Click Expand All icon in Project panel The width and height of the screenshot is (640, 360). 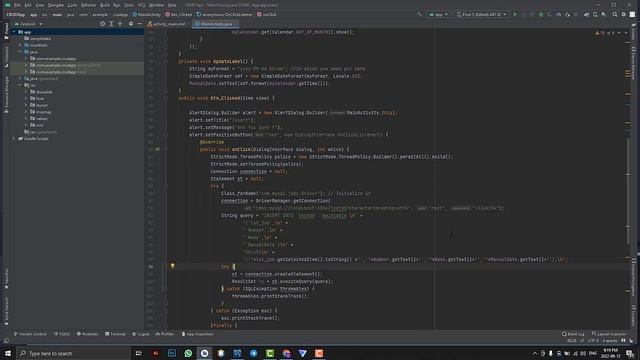[111, 24]
